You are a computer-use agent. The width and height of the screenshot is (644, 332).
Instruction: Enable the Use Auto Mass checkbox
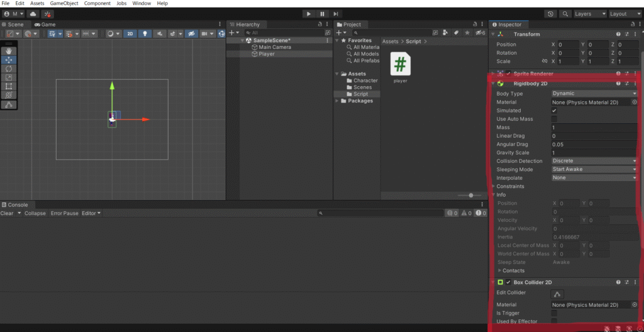(554, 119)
